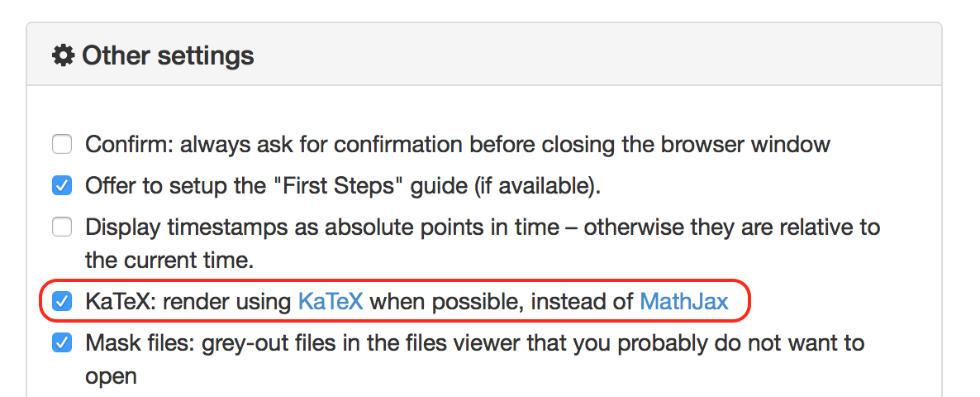980x397 pixels.
Task: Click the "when possible, instead of" text
Action: click(502, 301)
